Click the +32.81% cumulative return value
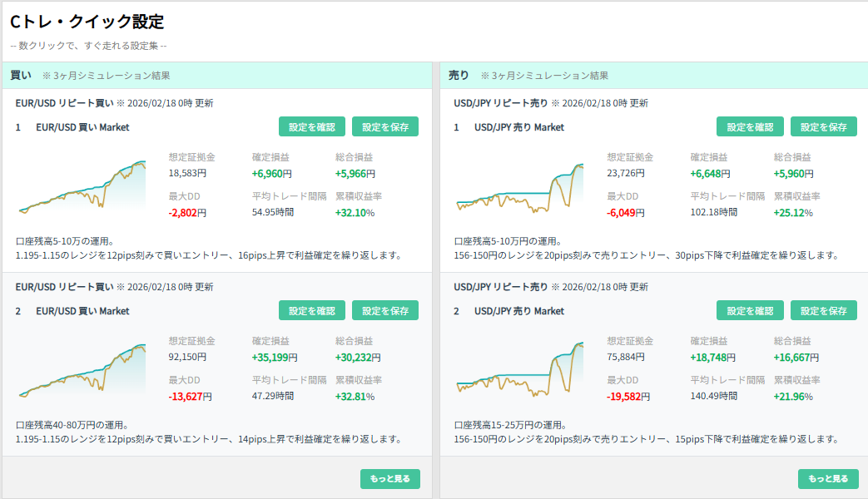The width and height of the screenshot is (868, 499). click(355, 397)
